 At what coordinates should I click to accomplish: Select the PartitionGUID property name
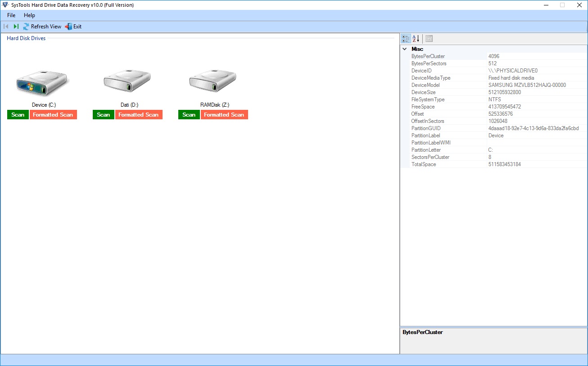pyautogui.click(x=426, y=128)
